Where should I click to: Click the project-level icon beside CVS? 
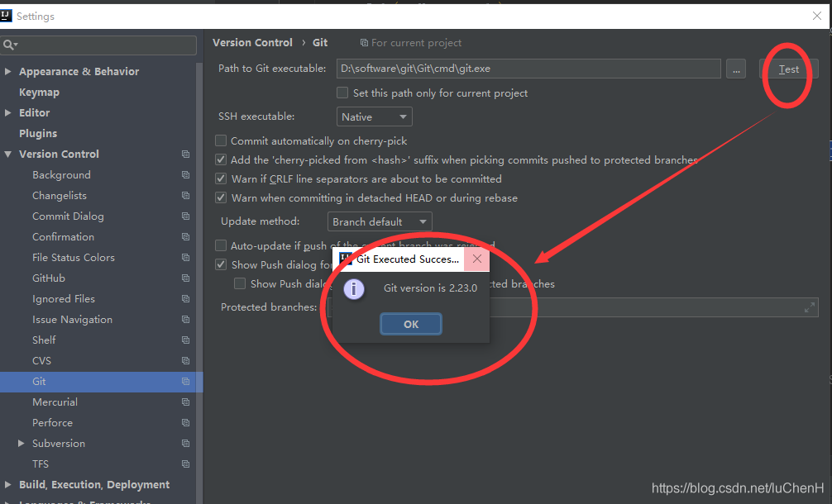click(x=185, y=361)
